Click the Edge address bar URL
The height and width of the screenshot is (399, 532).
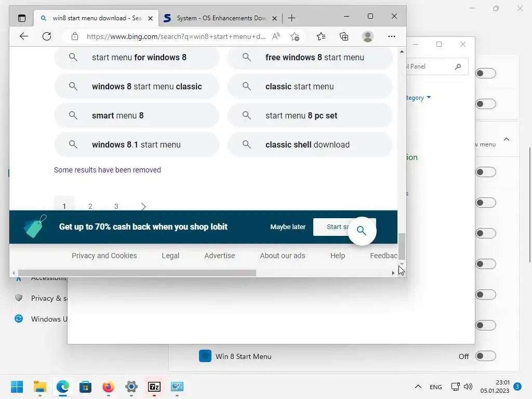(x=176, y=36)
